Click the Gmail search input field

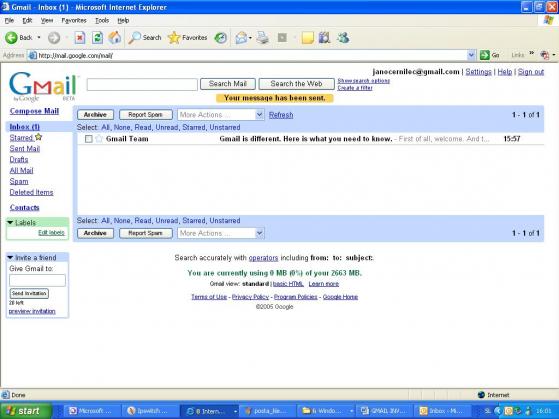tap(142, 85)
